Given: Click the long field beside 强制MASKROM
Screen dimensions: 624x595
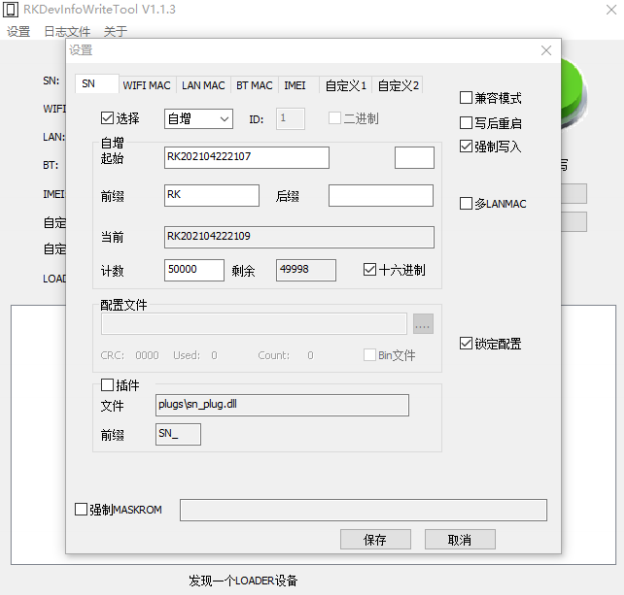Looking at the screenshot, I should click(363, 510).
